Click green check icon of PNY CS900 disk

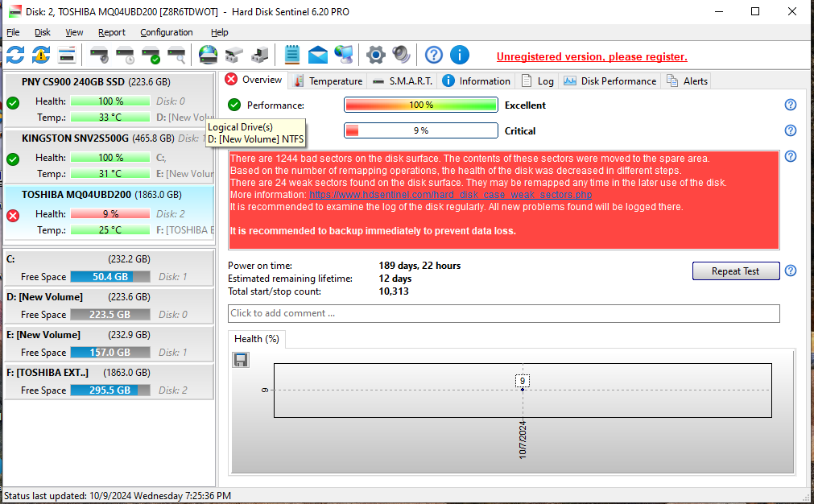13,103
